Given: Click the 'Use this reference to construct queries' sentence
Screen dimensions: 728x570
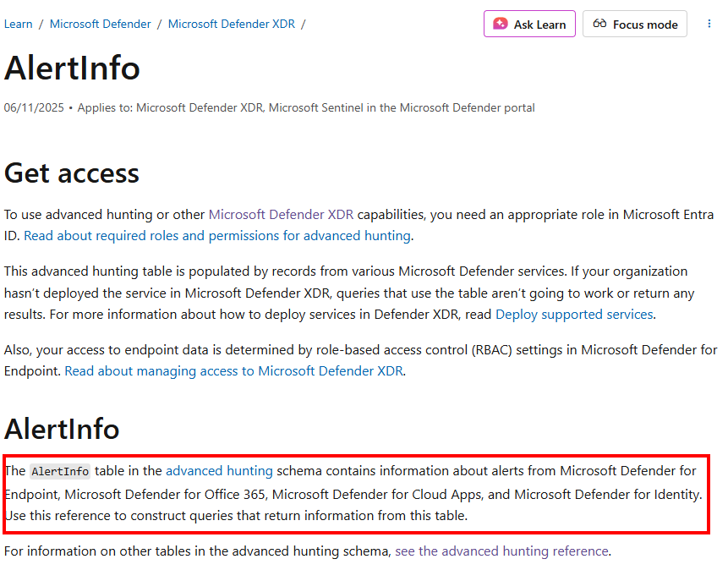Looking at the screenshot, I should pyautogui.click(x=236, y=515).
